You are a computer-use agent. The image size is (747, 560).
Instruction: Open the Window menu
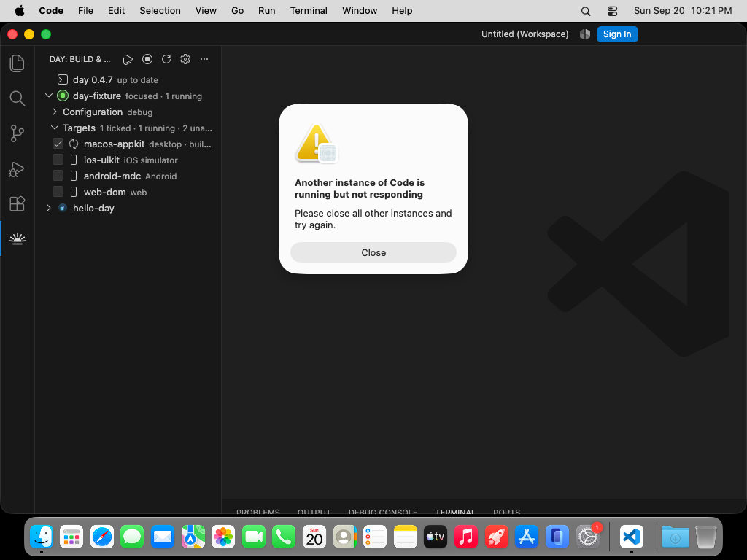360,11
